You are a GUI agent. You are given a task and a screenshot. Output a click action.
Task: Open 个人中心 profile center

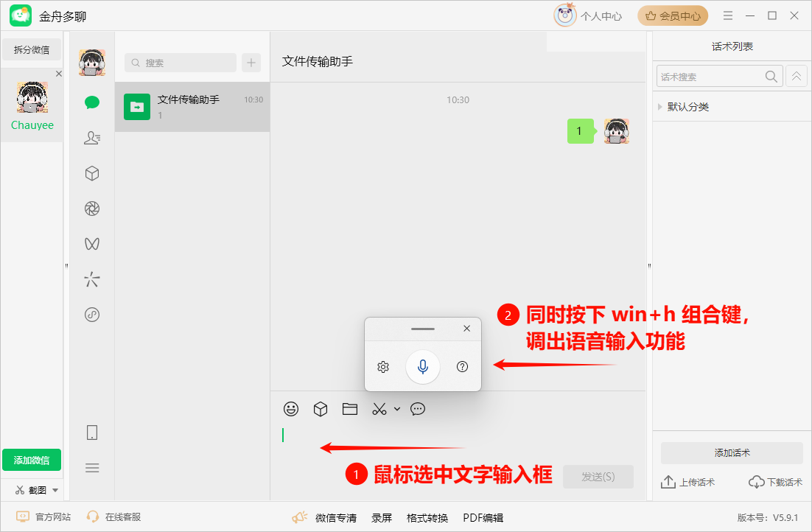tap(588, 16)
